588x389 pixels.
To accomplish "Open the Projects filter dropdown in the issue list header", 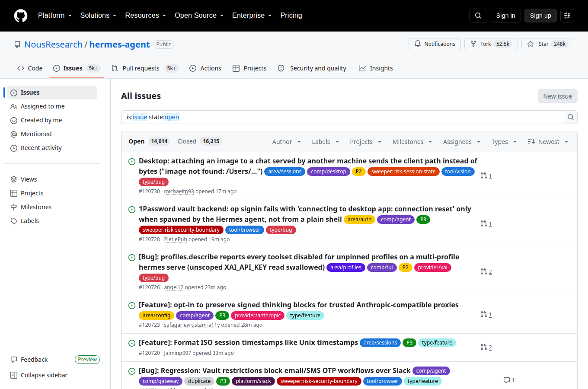I will click(365, 142).
